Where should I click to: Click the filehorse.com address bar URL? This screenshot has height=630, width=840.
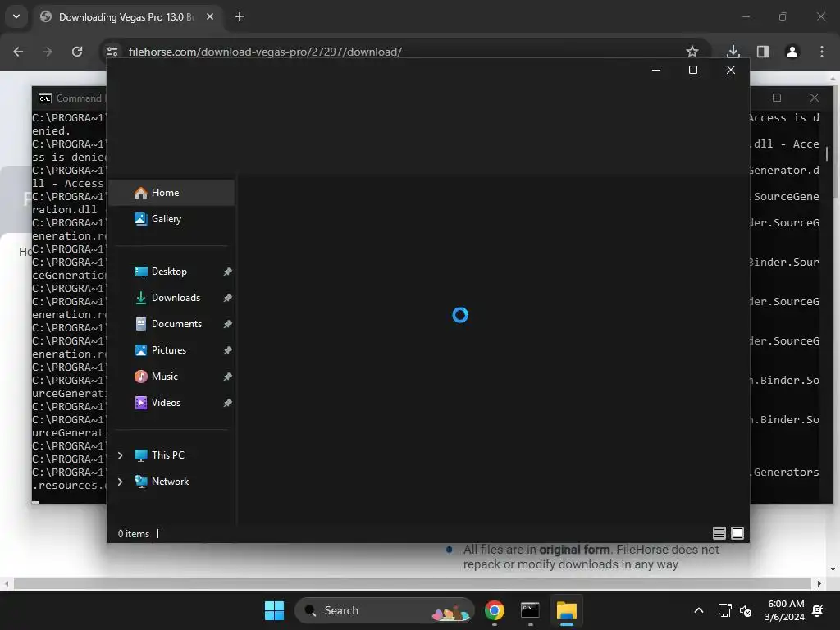pyautogui.click(x=265, y=52)
